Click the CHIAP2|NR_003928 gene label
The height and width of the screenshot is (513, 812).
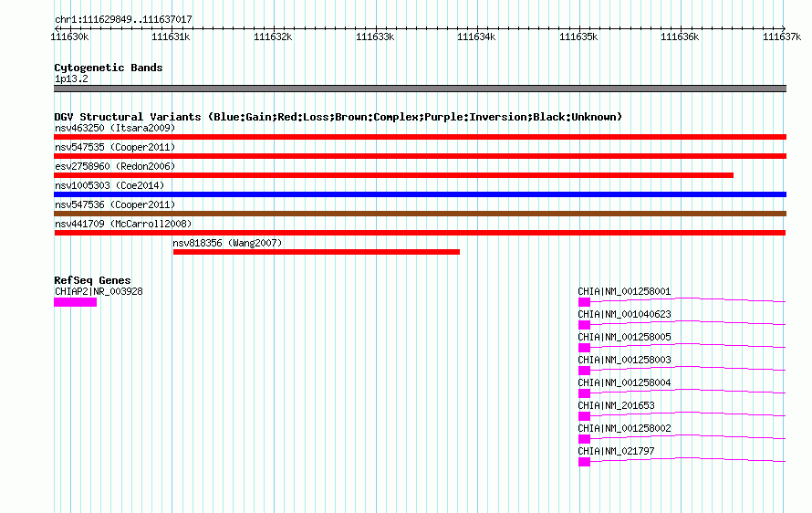[x=99, y=291]
